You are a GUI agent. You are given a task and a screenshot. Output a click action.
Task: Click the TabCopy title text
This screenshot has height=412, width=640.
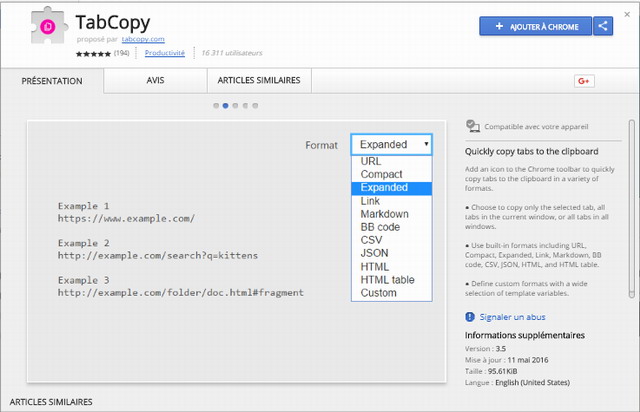pos(113,22)
